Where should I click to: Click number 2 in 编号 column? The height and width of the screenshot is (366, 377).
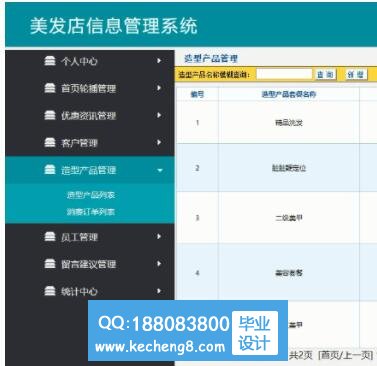(197, 168)
